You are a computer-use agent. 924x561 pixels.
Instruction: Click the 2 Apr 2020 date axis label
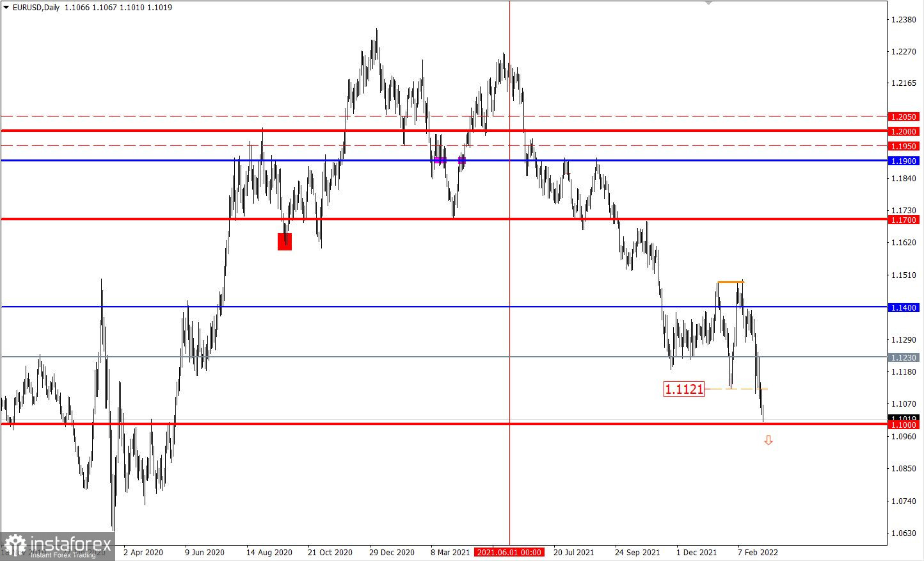143,552
